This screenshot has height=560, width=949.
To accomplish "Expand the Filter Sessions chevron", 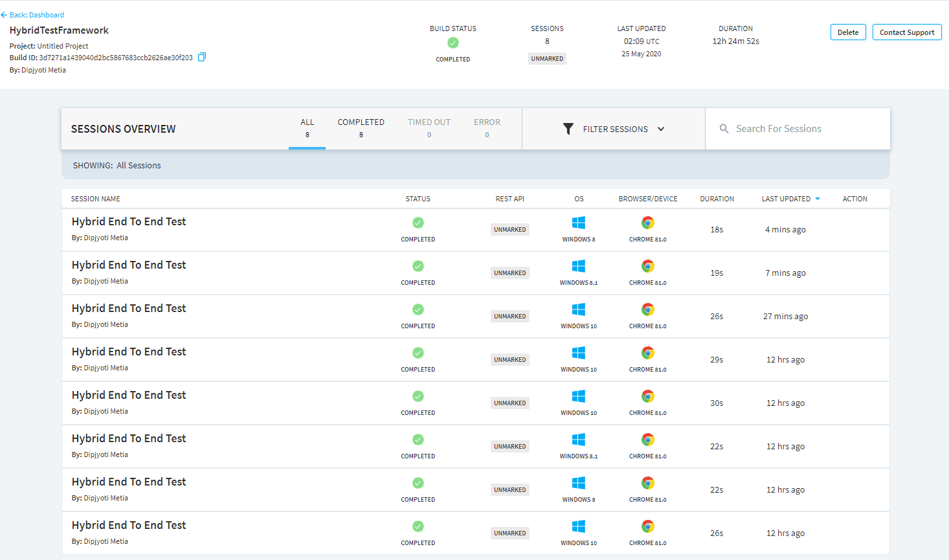I will (x=660, y=129).
